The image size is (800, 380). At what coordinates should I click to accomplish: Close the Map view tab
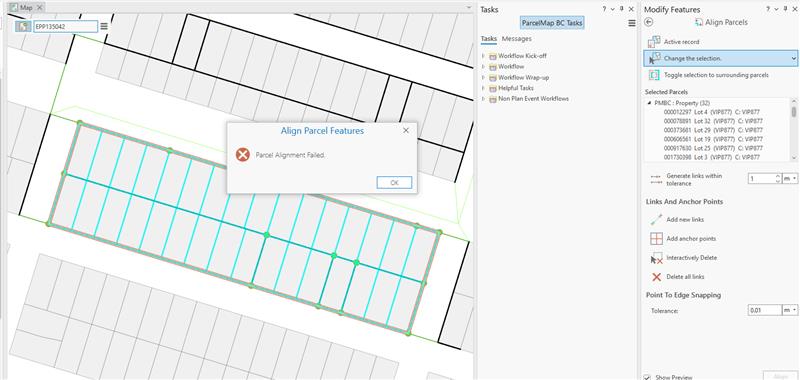click(x=39, y=8)
